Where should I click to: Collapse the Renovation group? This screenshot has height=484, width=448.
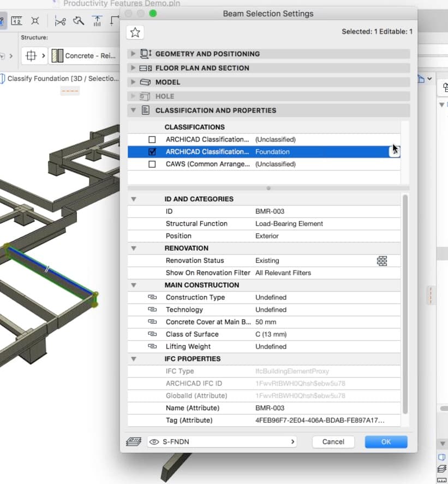tap(134, 248)
